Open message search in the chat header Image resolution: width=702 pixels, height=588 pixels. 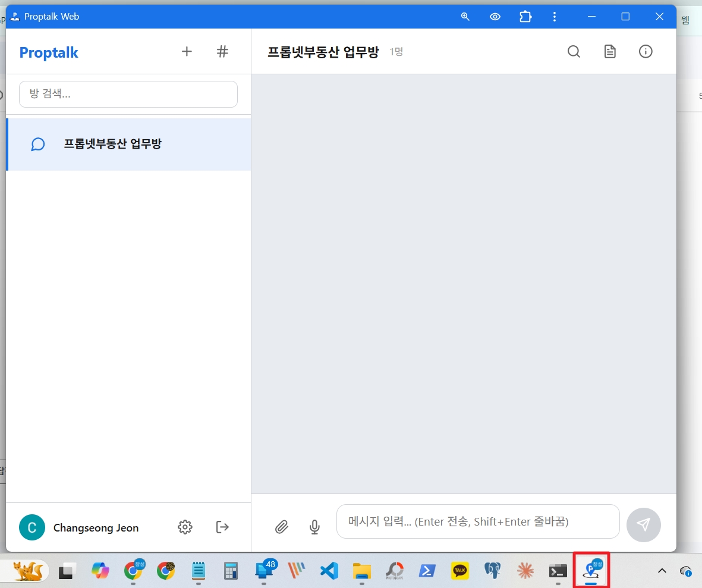point(574,52)
